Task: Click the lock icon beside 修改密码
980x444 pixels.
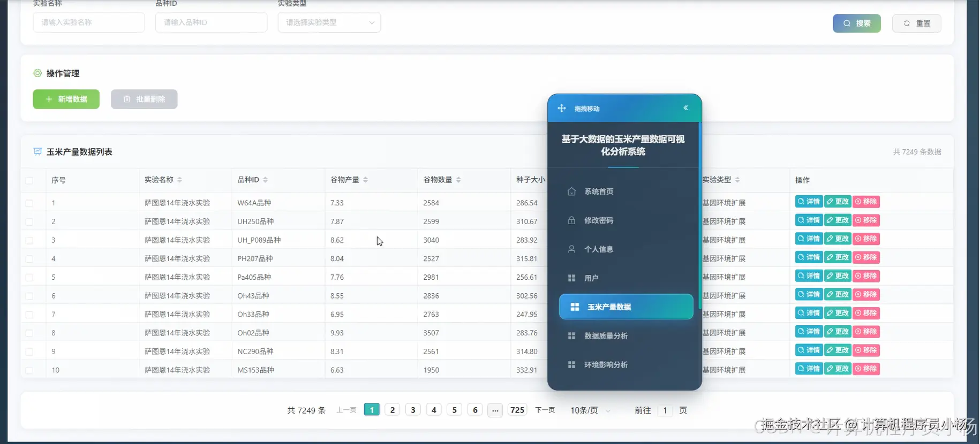Action: (x=571, y=220)
